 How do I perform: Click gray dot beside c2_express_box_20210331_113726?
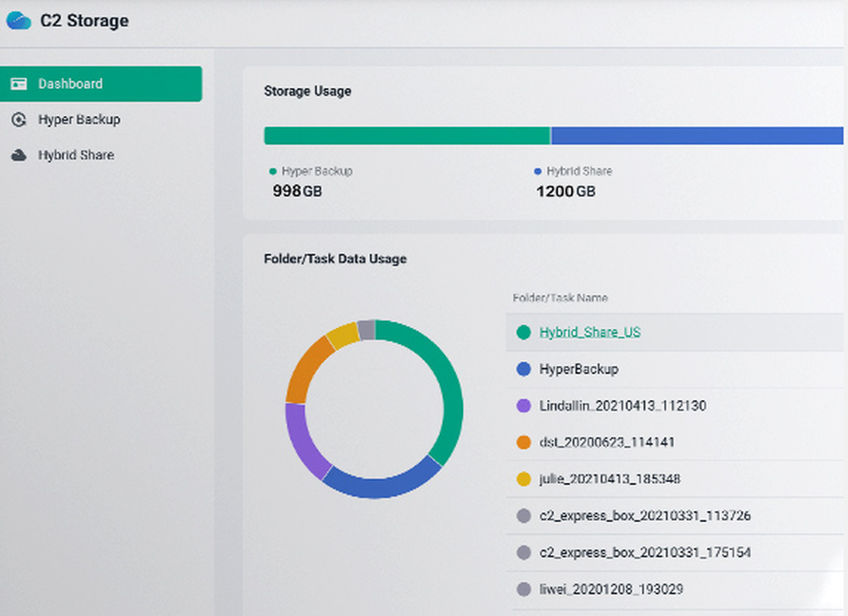coord(523,516)
